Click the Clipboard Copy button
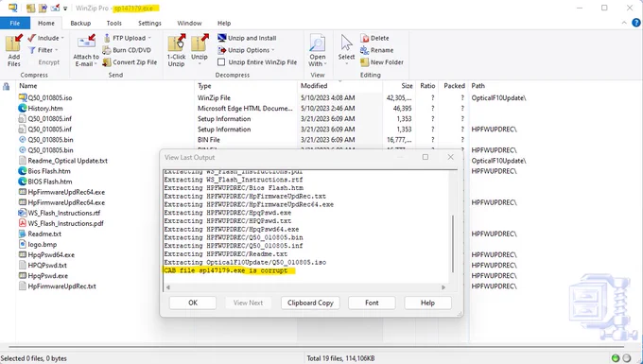Image resolution: width=643 pixels, height=364 pixels. click(310, 303)
